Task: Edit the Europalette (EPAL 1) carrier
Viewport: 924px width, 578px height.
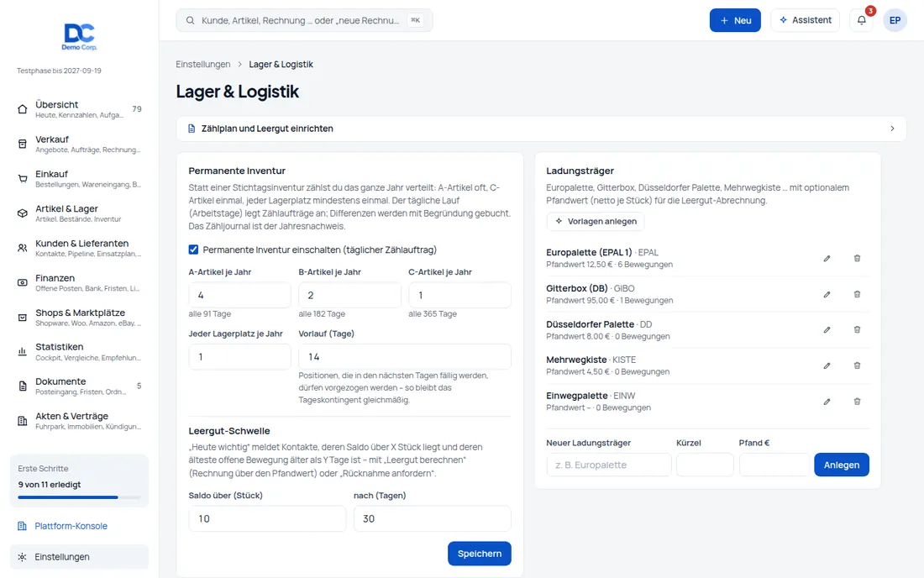Action: [x=827, y=259]
